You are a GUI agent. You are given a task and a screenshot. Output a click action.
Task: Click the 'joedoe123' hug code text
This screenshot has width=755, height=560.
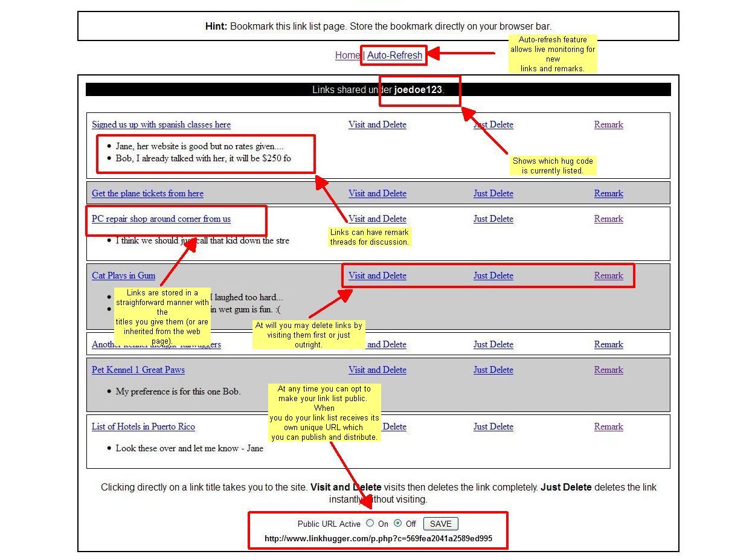tap(418, 89)
